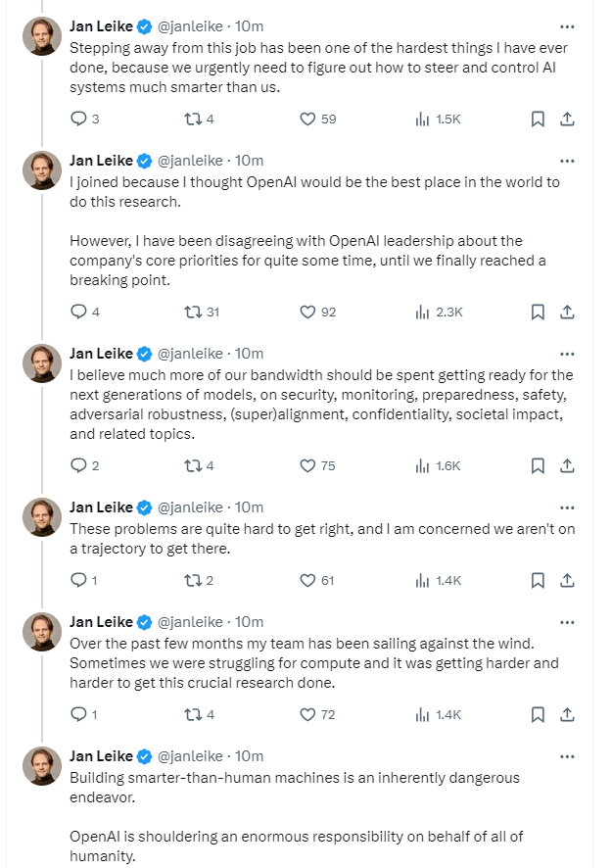
Task: View the 1.5K view count on first tweet
Action: (x=438, y=119)
